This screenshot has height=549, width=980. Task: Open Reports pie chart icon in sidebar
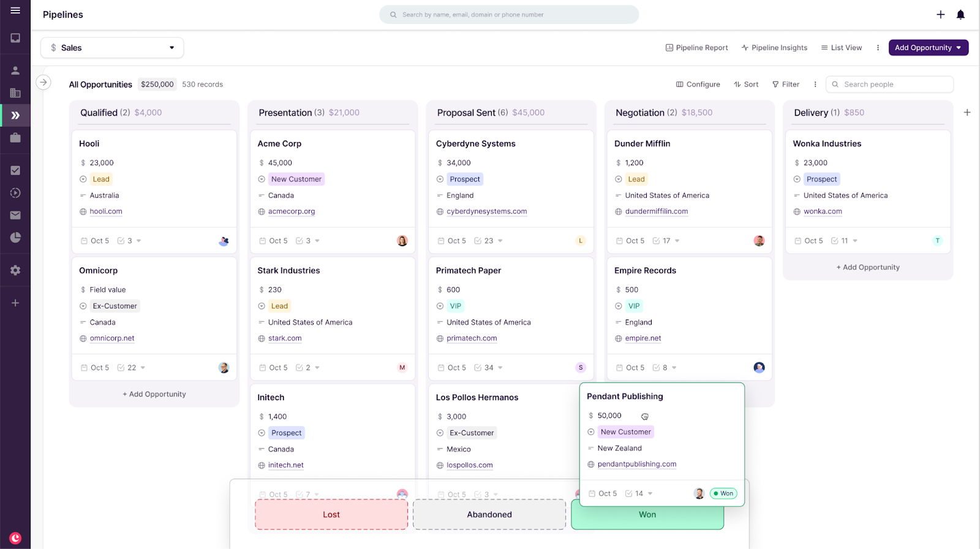tap(15, 237)
